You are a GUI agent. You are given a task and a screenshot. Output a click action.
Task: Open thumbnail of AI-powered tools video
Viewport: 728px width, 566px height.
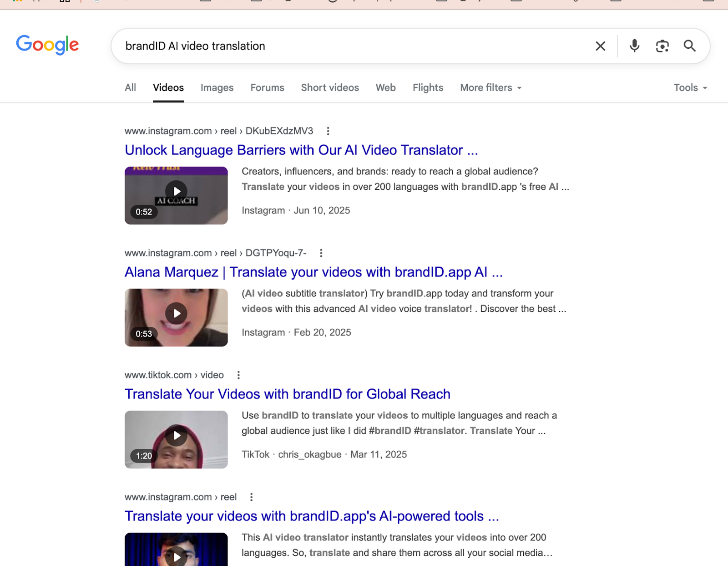pyautogui.click(x=176, y=550)
